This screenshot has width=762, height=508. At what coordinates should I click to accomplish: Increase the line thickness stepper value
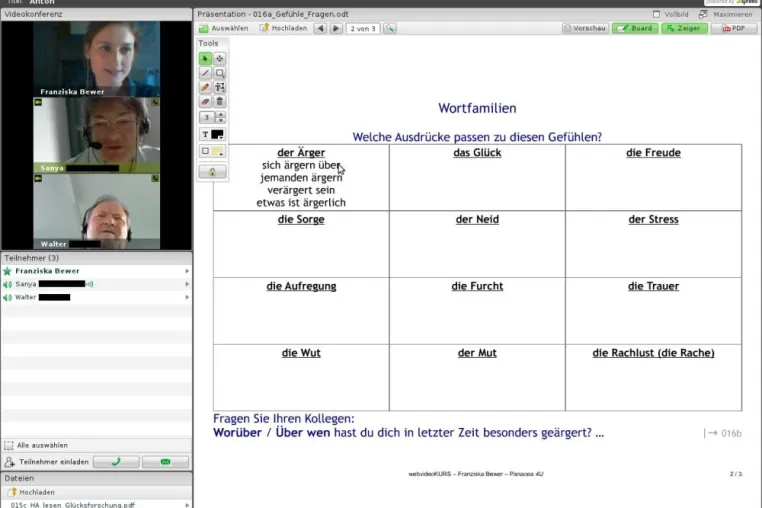(221, 115)
